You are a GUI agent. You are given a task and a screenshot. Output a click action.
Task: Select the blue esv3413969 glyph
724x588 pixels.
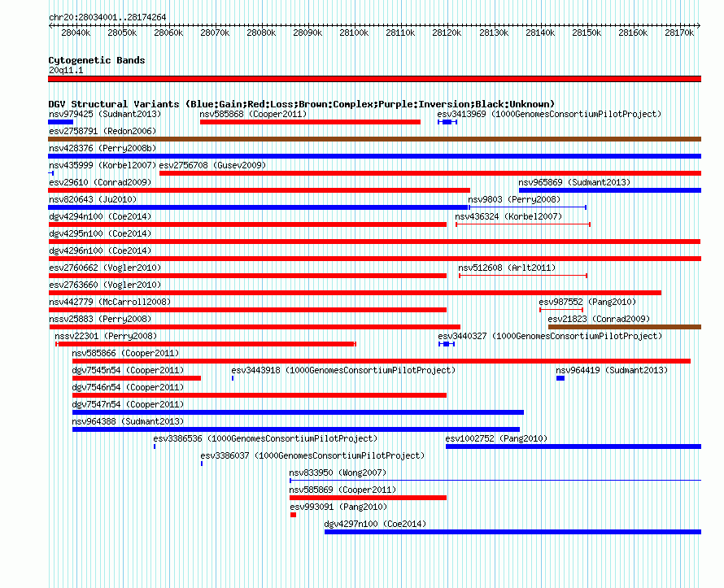pos(447,122)
